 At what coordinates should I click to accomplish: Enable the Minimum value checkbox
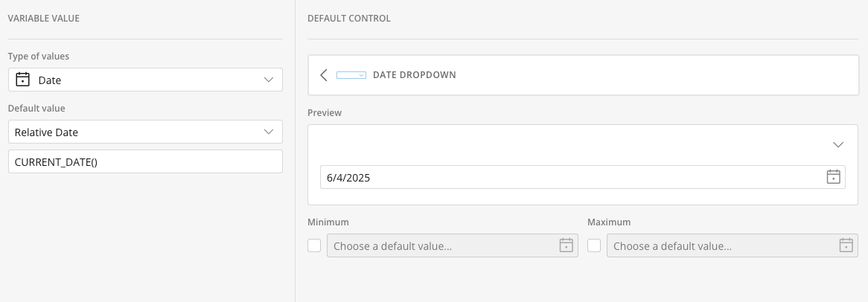(314, 245)
